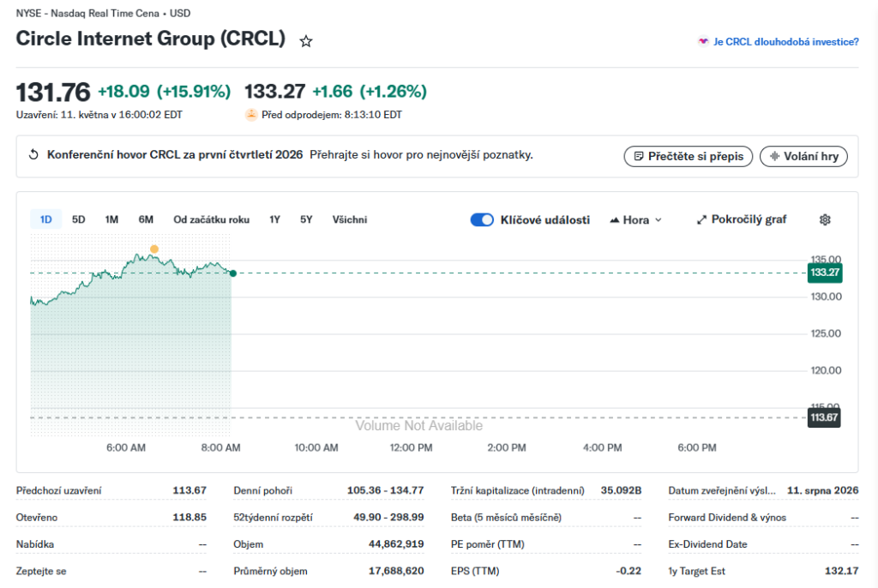This screenshot has width=878, height=588.
Task: Click Předchozí uzavření value 113.67
Action: 189,490
